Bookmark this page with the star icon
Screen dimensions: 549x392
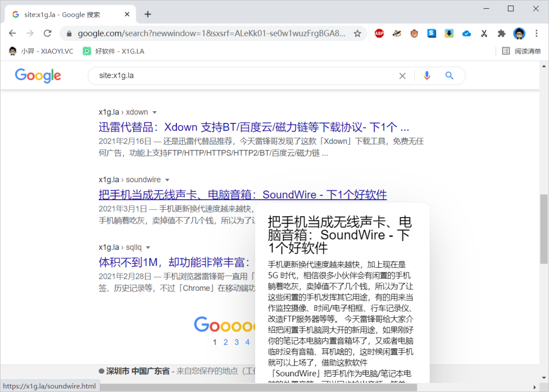click(357, 34)
